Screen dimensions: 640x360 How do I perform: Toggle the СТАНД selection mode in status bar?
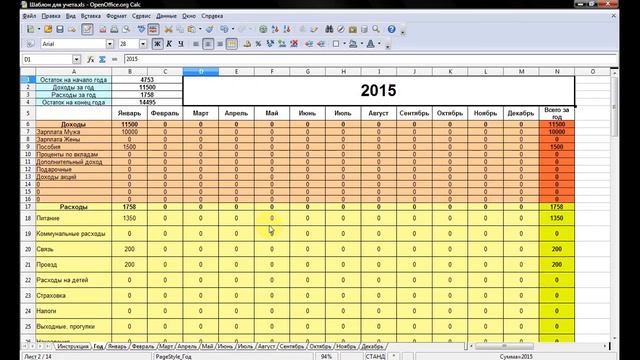[375, 356]
